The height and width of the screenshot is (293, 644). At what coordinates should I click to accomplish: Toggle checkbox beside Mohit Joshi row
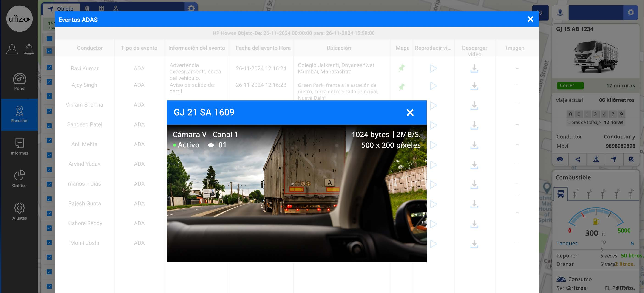(x=49, y=242)
